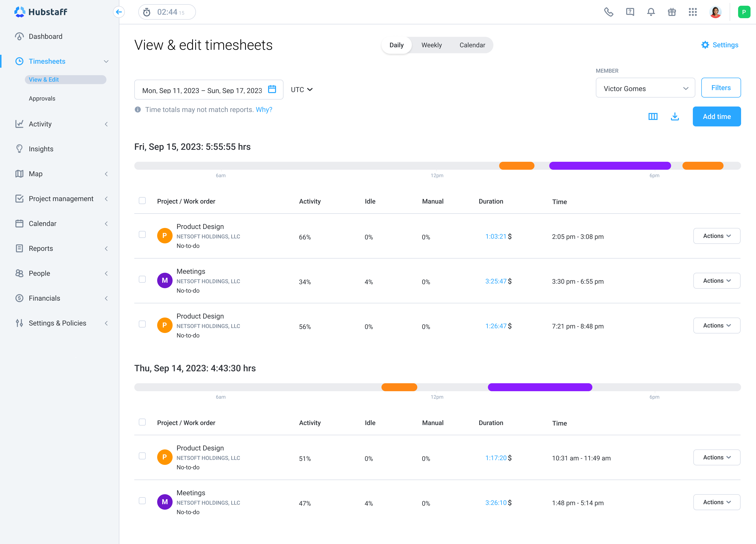
Task: Open the column customization icon
Action: tap(653, 116)
